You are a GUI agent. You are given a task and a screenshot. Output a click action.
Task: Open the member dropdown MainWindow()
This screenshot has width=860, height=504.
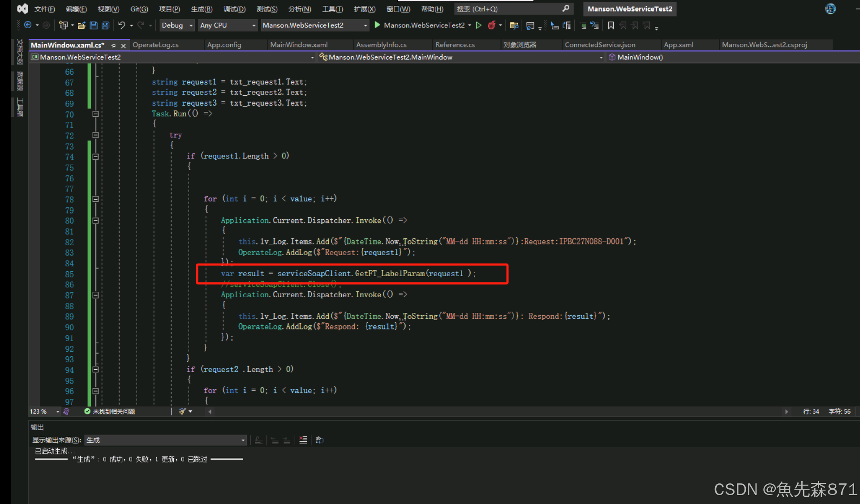pyautogui.click(x=732, y=57)
